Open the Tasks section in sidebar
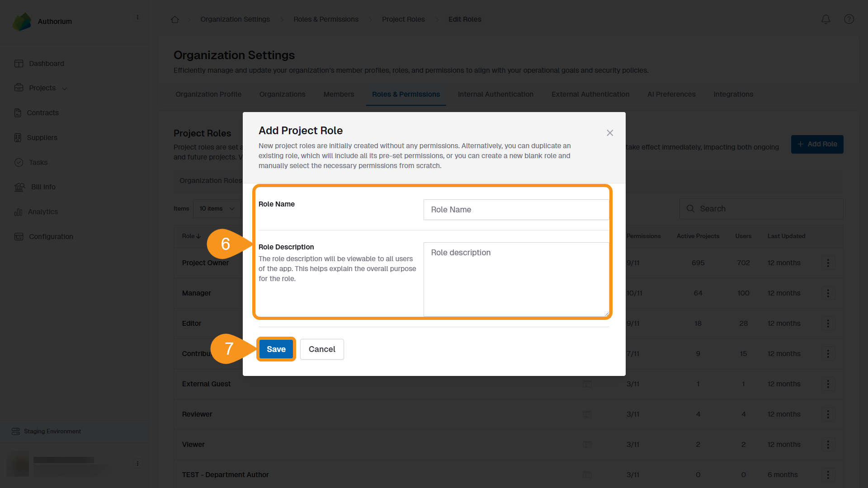Viewport: 868px width, 488px height. coord(38,162)
